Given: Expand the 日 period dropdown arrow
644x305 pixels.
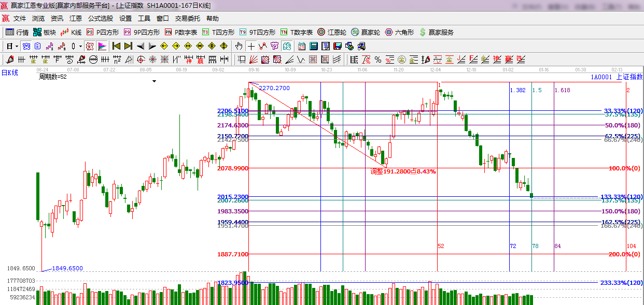Looking at the screenshot, I should pyautogui.click(x=17, y=46).
